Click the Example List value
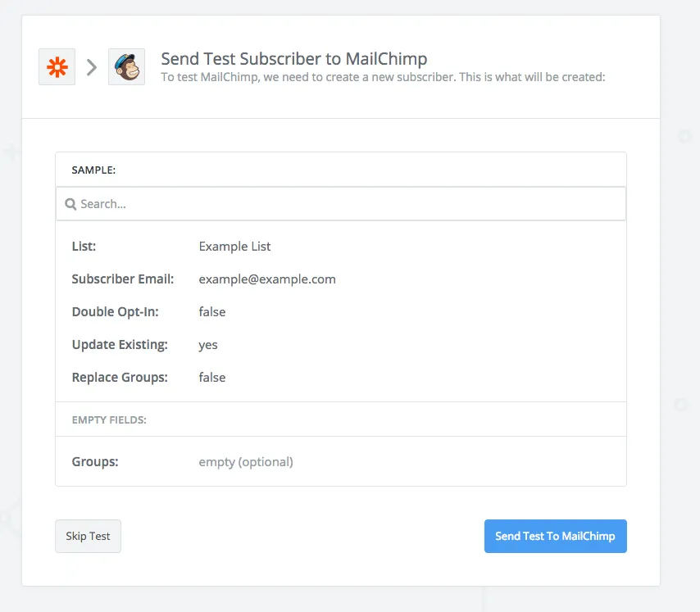Viewport: 700px width, 612px height. [234, 246]
